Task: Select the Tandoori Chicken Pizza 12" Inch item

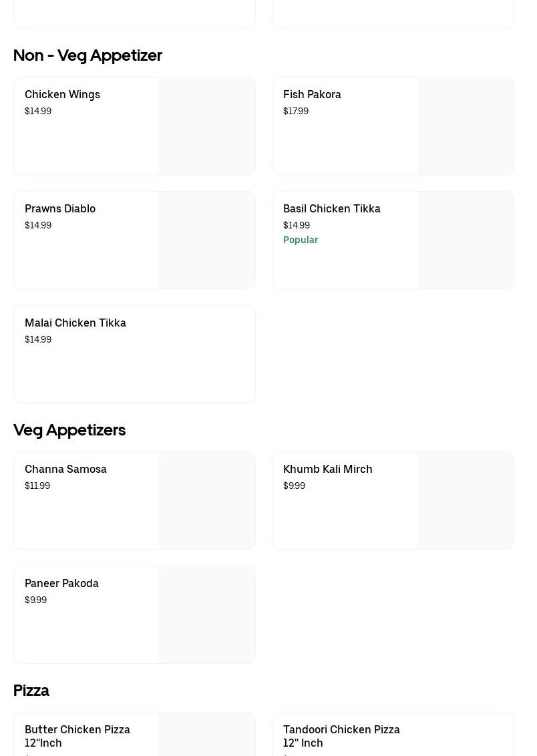Action: (x=341, y=736)
